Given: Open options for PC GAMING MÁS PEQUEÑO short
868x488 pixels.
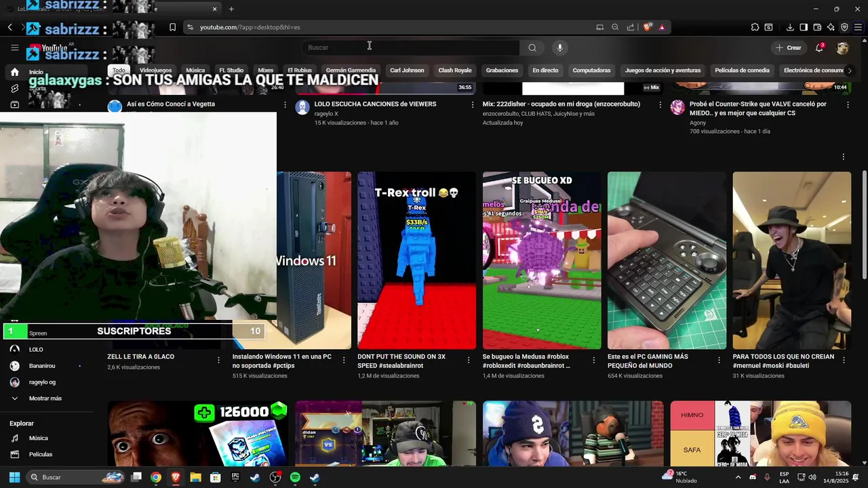Looking at the screenshot, I should [719, 360].
